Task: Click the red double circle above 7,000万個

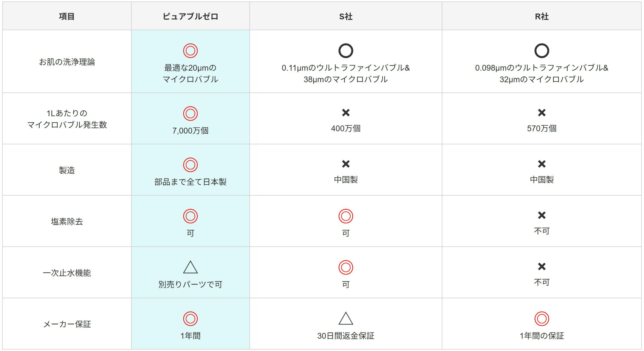Action: point(190,113)
